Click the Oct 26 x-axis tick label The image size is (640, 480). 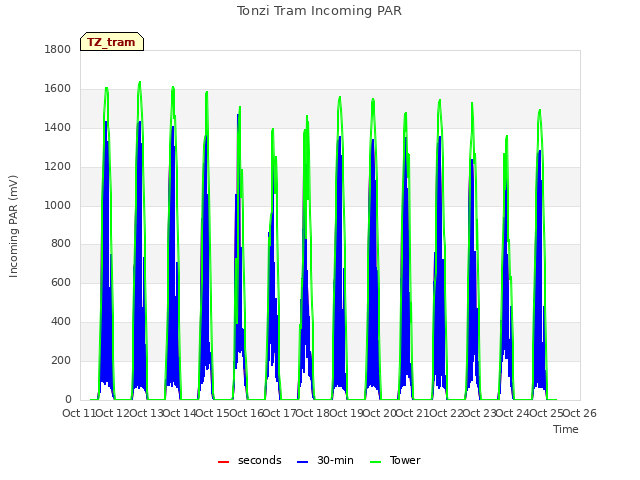tap(579, 413)
